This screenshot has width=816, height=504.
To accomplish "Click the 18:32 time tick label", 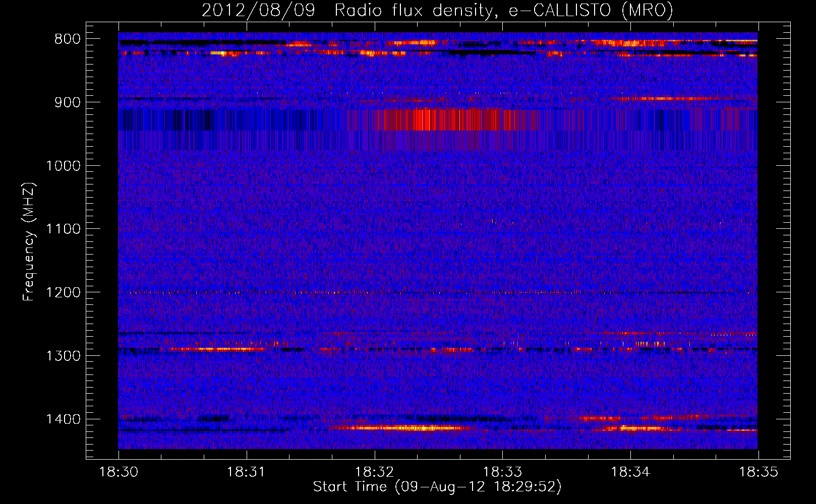I will click(374, 472).
